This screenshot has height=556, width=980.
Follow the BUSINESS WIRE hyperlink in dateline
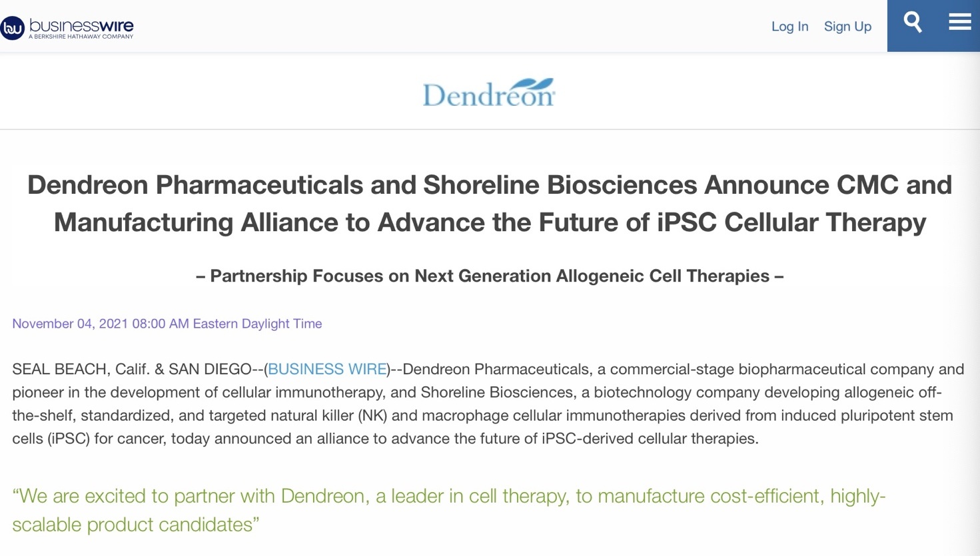point(327,369)
